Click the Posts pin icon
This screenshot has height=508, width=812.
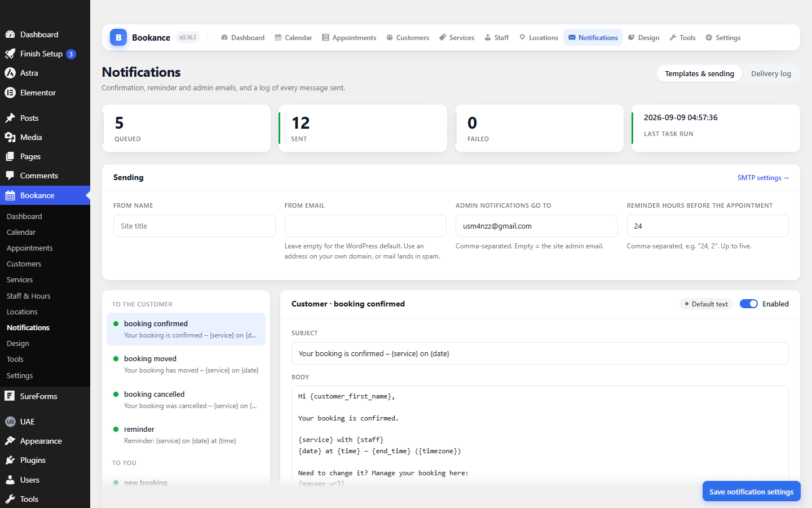10,118
